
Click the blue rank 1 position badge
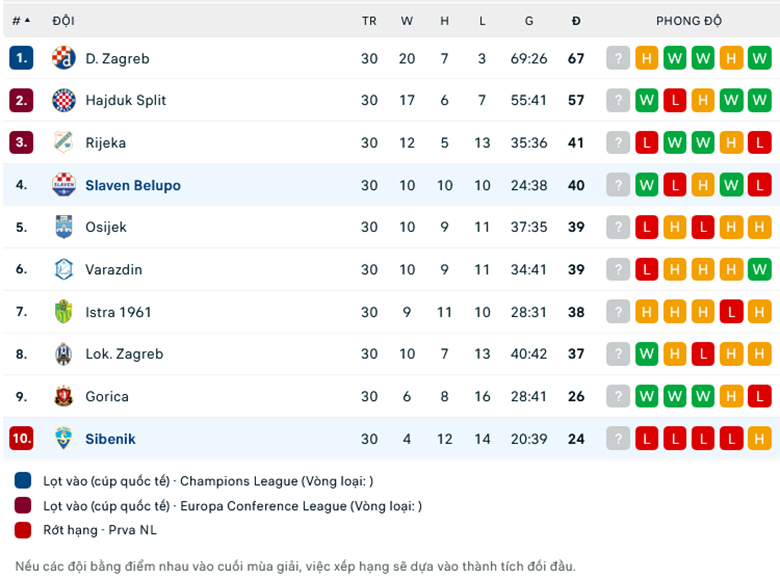(x=21, y=58)
